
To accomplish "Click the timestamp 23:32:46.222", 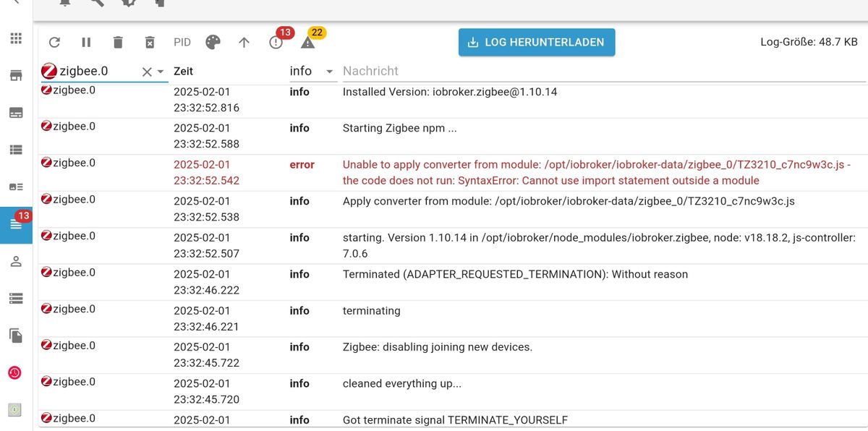I will point(207,290).
